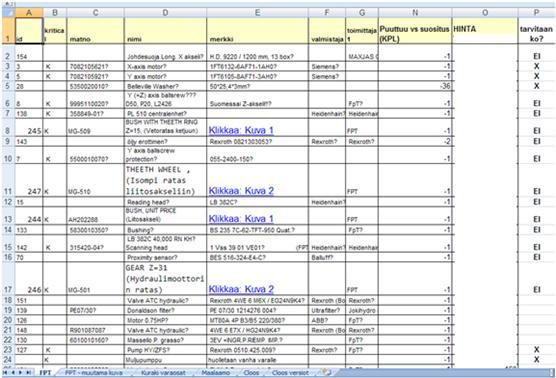Select column header D
Screen dimensions: 556x378
point(165,13)
